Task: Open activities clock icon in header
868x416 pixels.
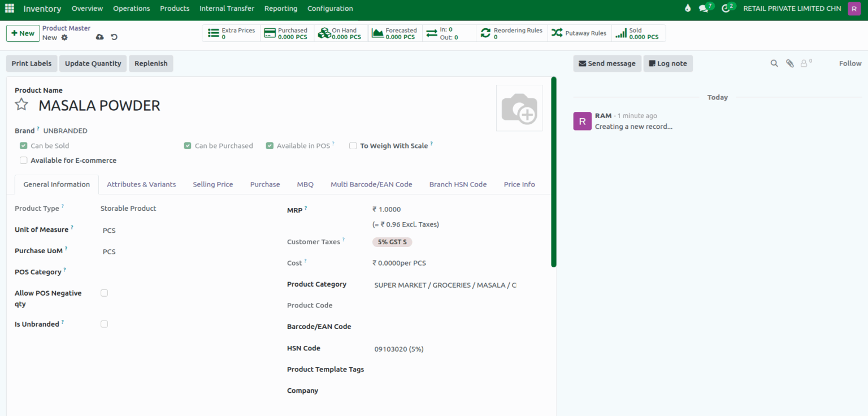Action: pyautogui.click(x=726, y=8)
